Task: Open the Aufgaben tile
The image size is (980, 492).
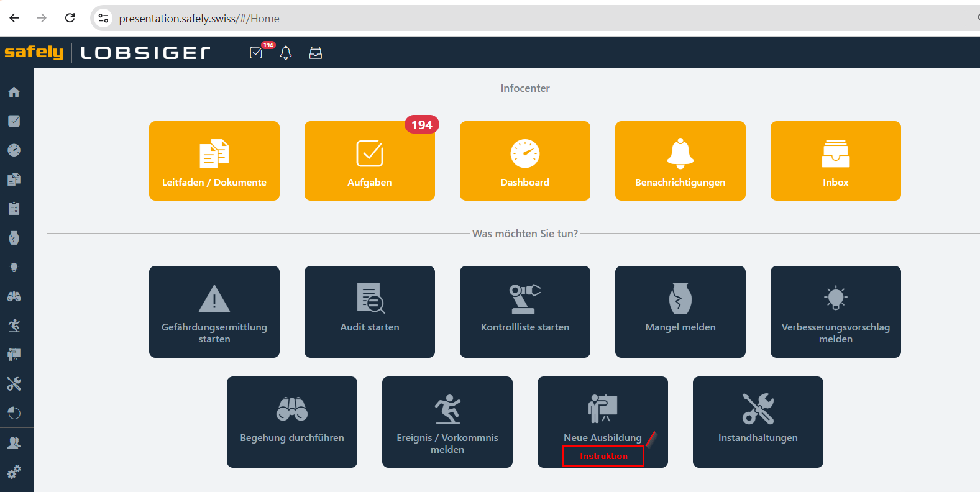Action: [370, 161]
